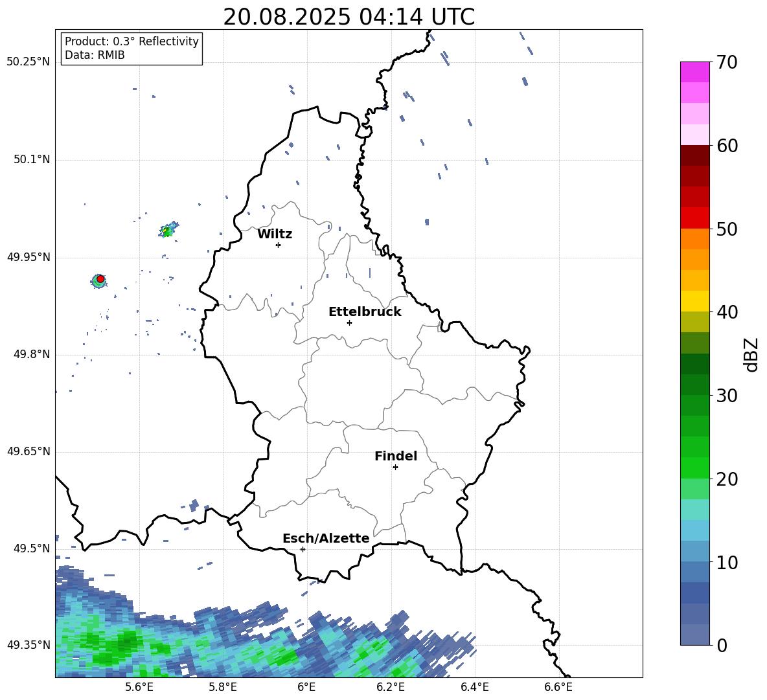Click the 6°E longitude label

[x=306, y=688]
